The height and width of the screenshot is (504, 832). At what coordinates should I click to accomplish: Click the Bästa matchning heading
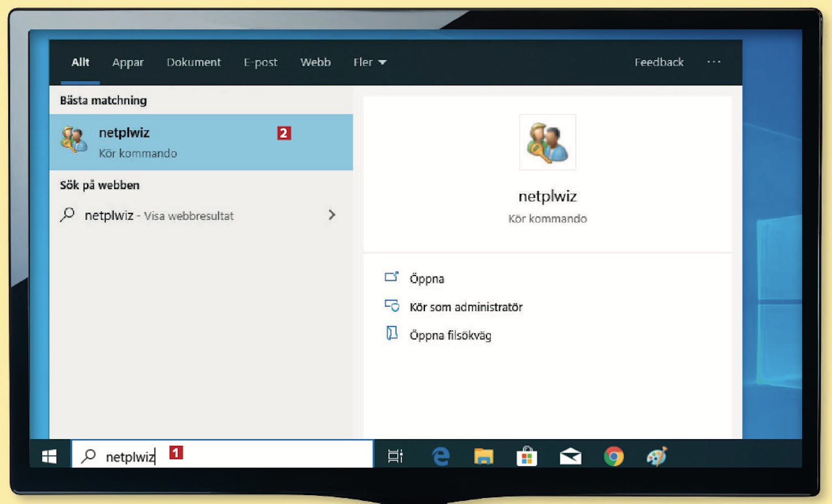point(103,100)
